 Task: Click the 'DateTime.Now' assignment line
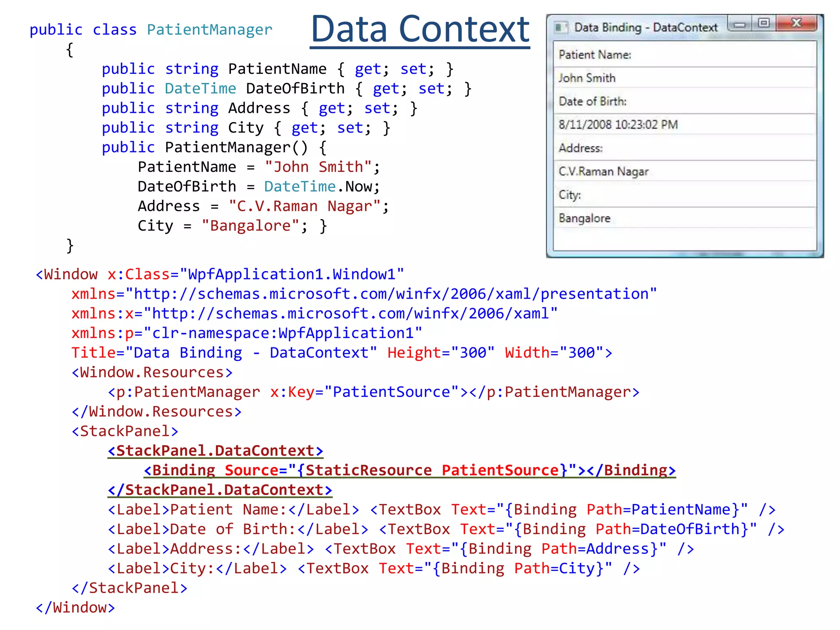tap(259, 187)
